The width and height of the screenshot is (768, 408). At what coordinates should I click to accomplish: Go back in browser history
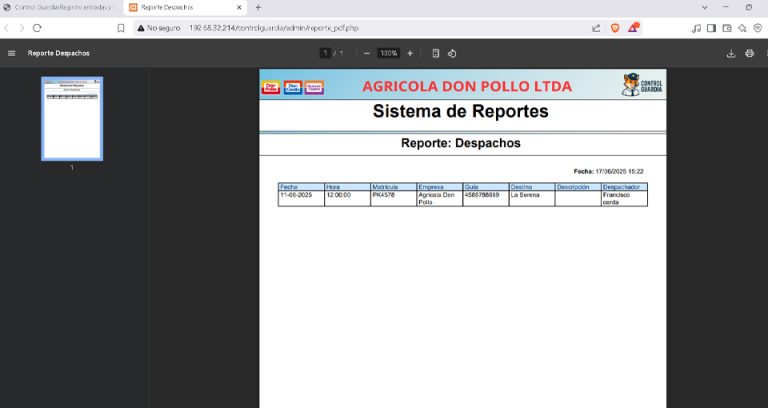pyautogui.click(x=6, y=28)
